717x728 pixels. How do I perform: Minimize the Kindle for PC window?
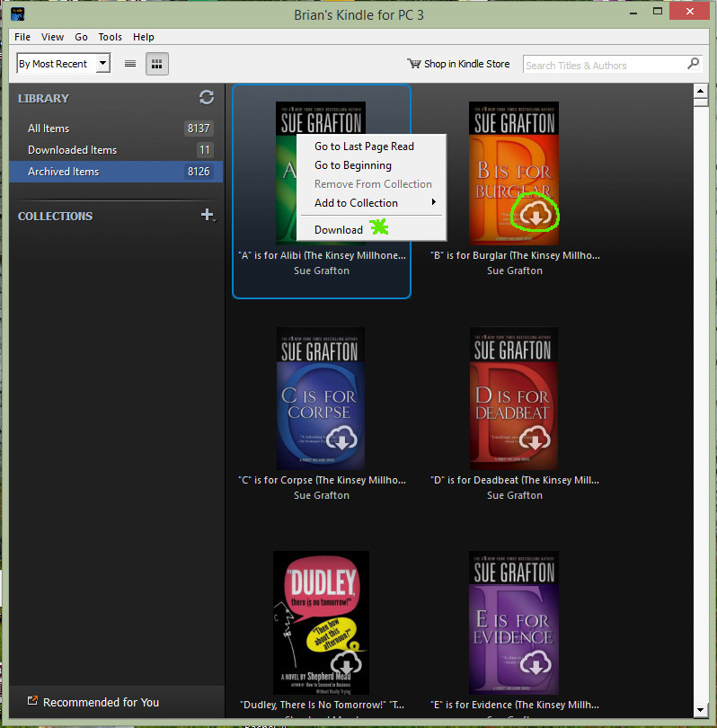click(x=633, y=12)
